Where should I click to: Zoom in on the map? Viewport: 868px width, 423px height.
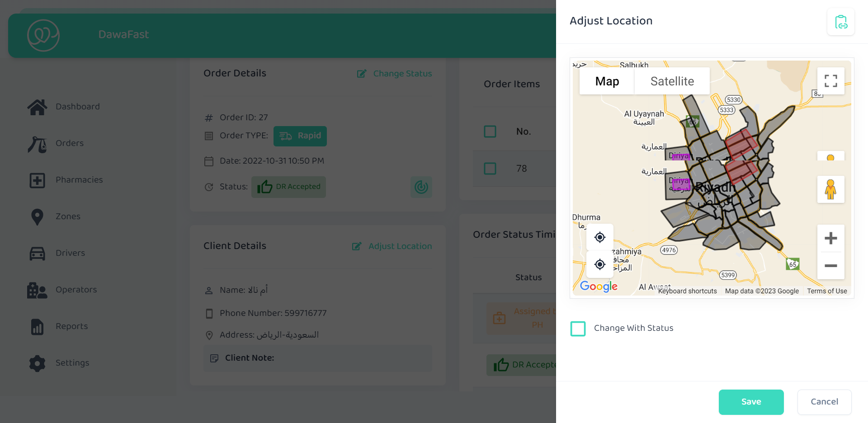click(x=830, y=238)
